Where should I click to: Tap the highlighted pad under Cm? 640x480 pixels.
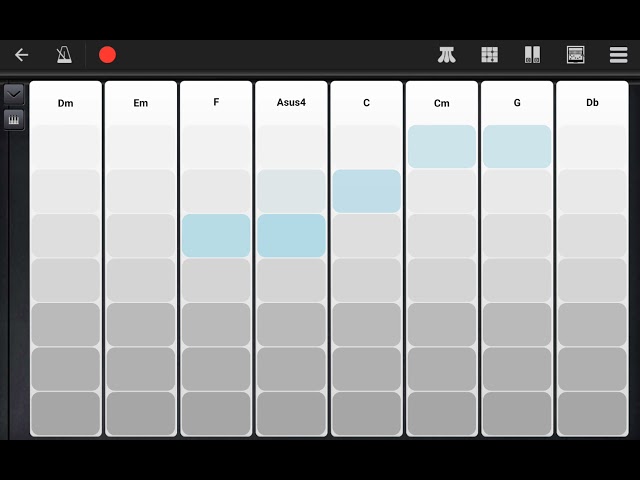pos(442,147)
